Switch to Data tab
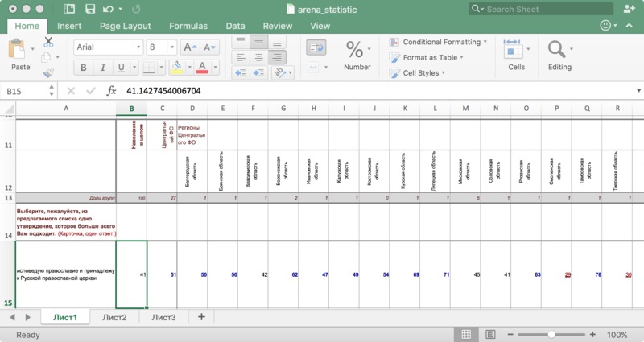Image resolution: width=644 pixels, height=342 pixels. click(x=235, y=26)
